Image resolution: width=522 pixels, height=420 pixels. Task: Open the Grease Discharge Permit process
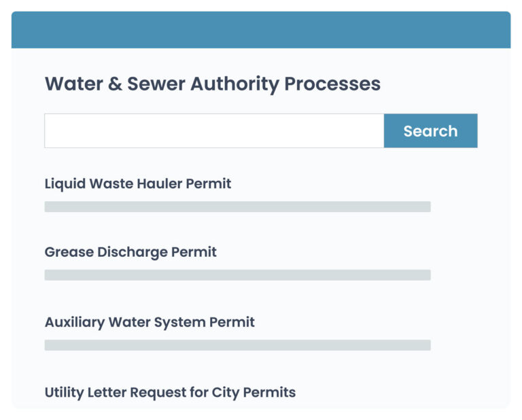130,252
